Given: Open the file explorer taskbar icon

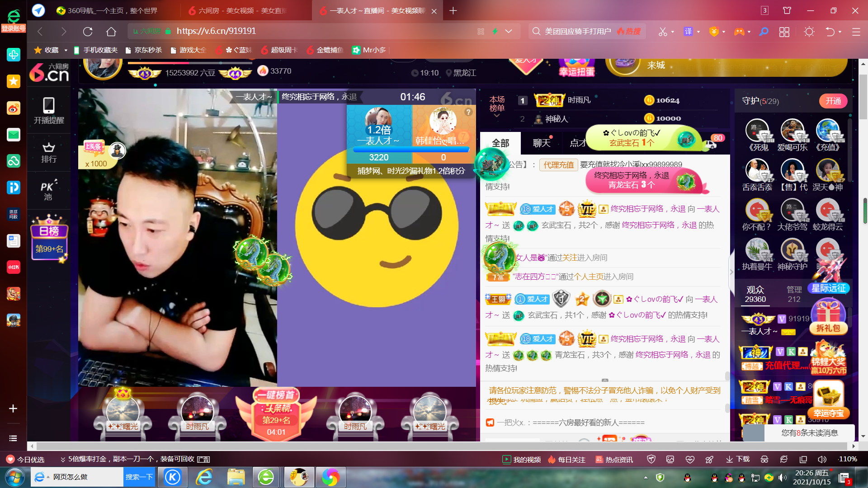Looking at the screenshot, I should (x=236, y=477).
